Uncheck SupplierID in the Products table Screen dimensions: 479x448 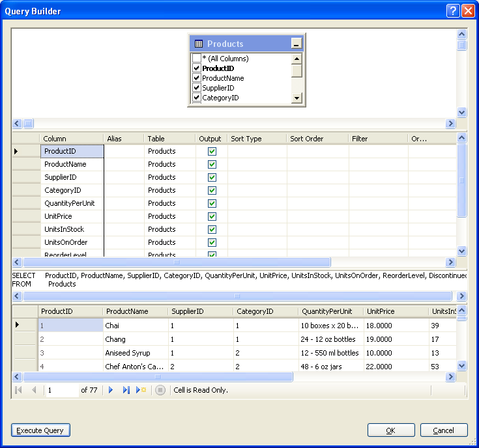(x=197, y=88)
